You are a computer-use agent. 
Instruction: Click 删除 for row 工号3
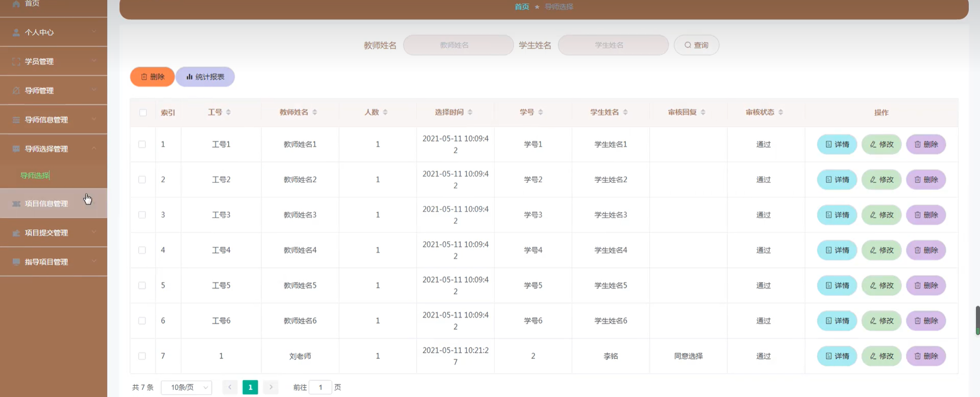[x=926, y=215]
